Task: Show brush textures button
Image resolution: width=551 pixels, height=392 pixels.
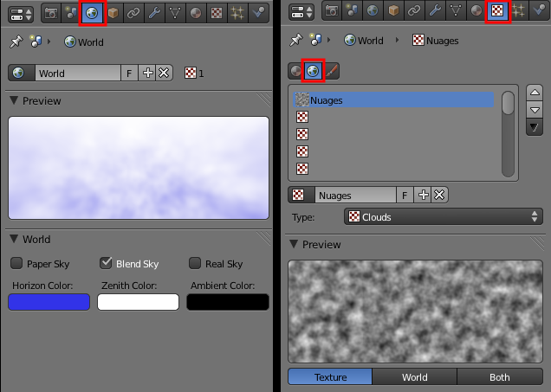Action: point(331,71)
